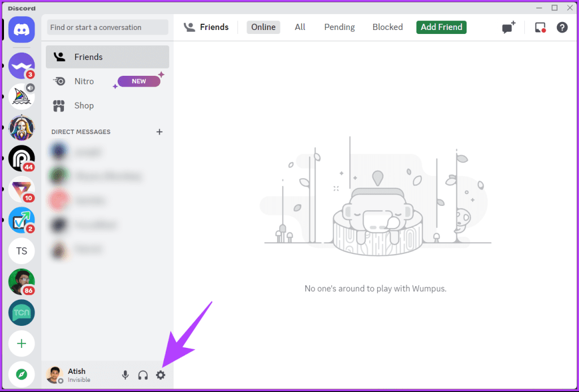579x392 pixels.
Task: Open the Shop from sidebar
Action: [84, 106]
